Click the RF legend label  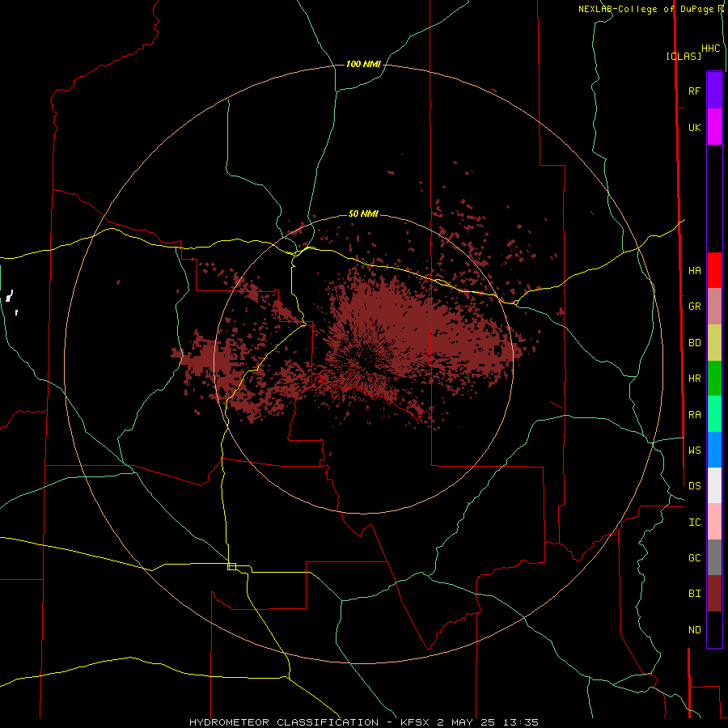click(x=694, y=91)
